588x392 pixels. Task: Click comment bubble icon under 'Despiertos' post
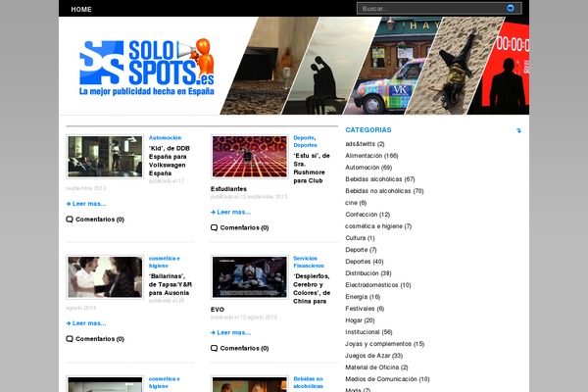coord(214,348)
